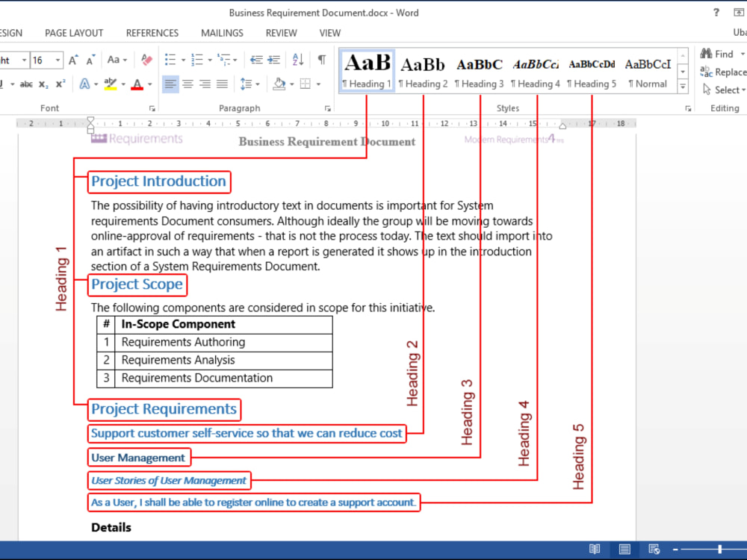This screenshot has height=560, width=747.
Task: Enable bullet list formatting
Action: coord(170,60)
